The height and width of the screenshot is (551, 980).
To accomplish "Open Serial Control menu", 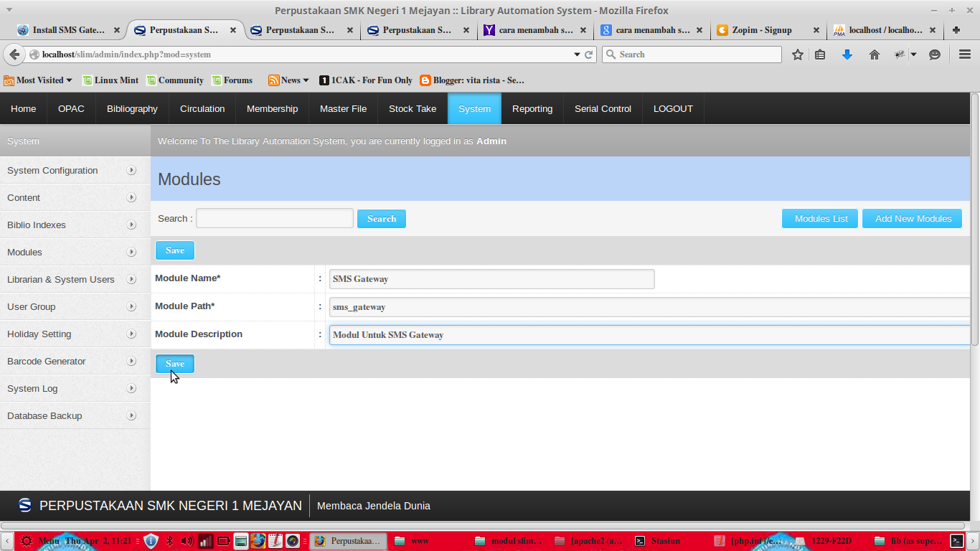I will [x=603, y=108].
